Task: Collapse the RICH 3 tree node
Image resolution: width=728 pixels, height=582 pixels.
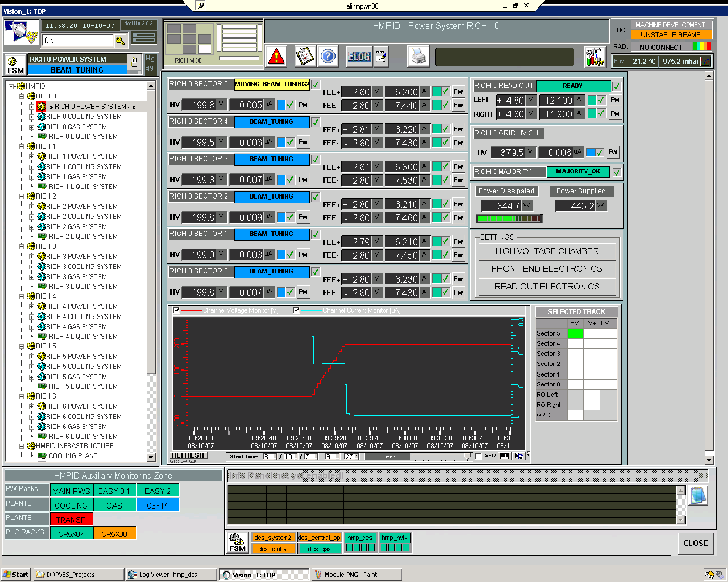Action: coord(21,246)
